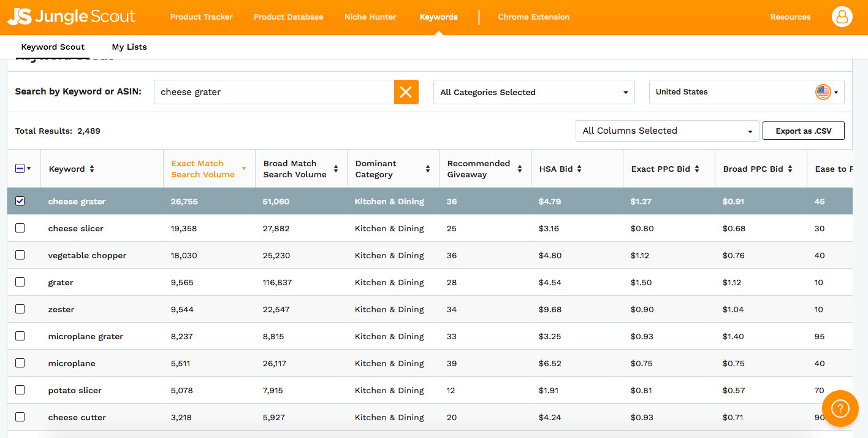Check the potato slicer row checkbox

pyautogui.click(x=20, y=390)
